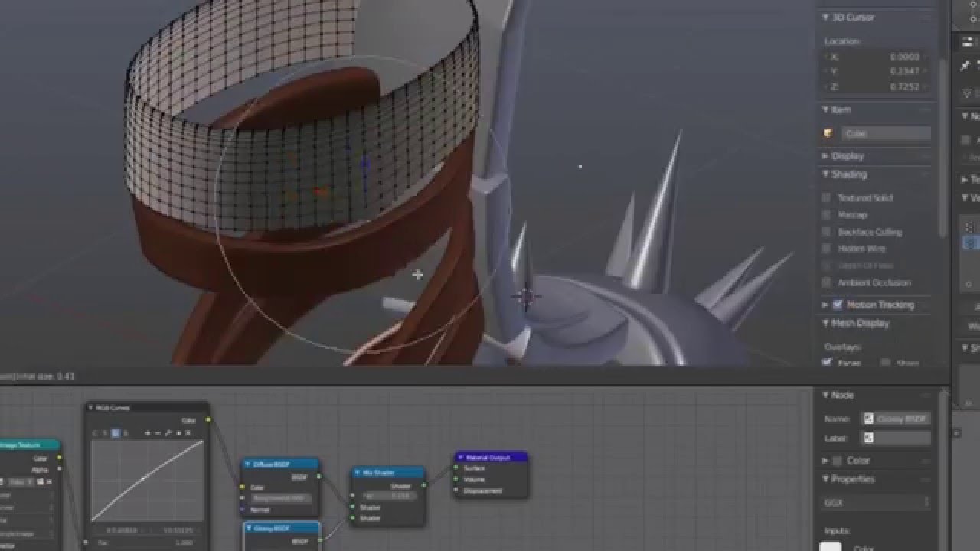Select the G channel in RGB Curves
Screen dimensions: 980x551
116,432
